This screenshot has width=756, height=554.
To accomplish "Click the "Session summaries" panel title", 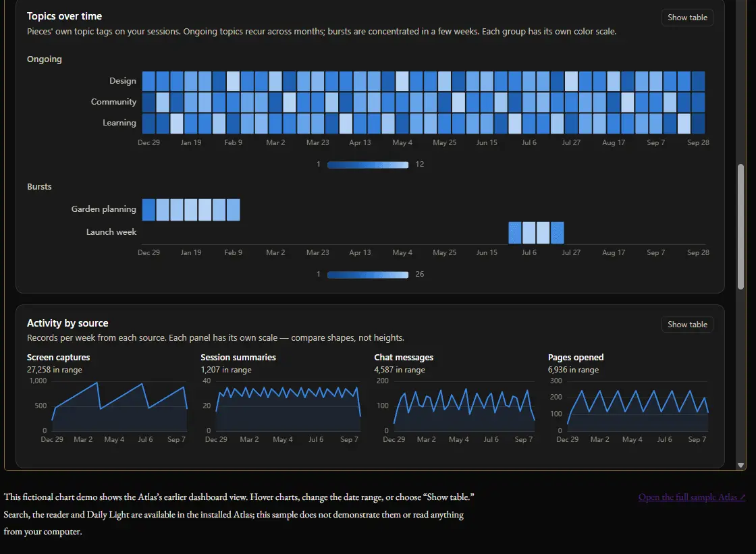I will coord(238,357).
